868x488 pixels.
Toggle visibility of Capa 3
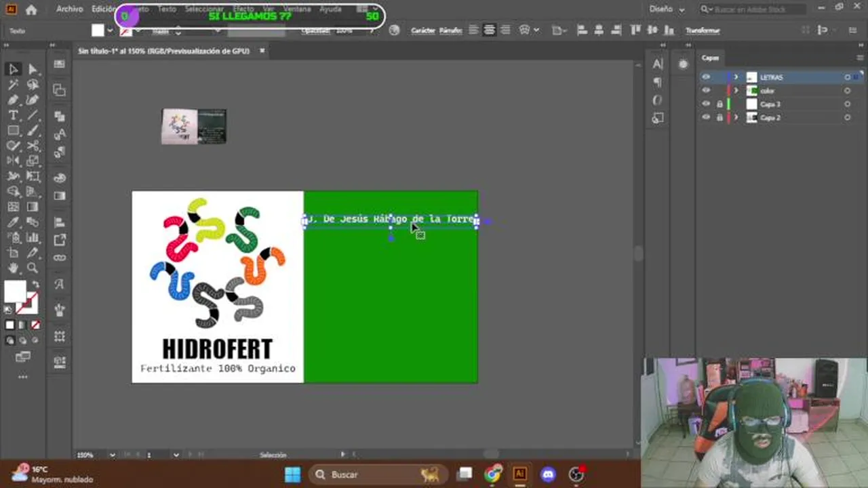[x=706, y=104]
